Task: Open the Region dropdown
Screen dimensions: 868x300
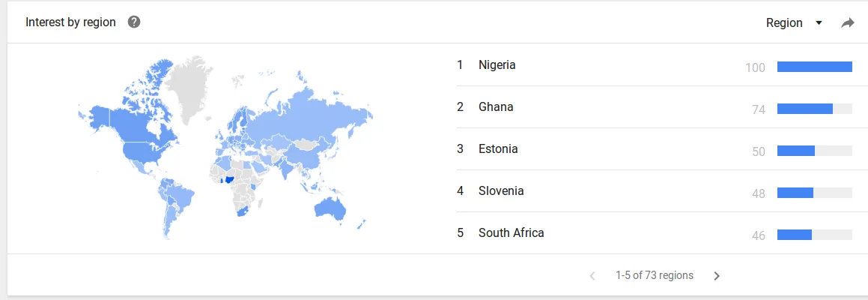Action: (x=794, y=22)
